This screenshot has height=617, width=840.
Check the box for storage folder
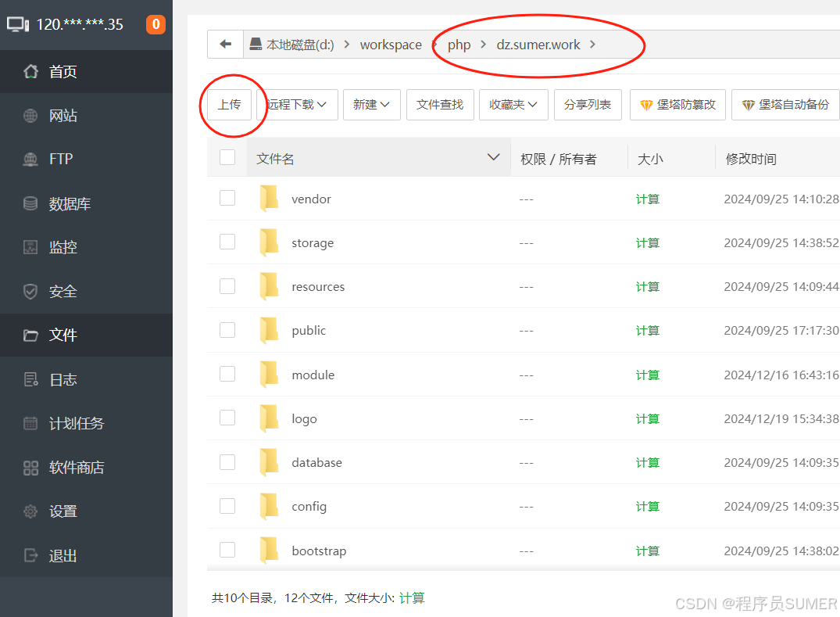(227, 242)
